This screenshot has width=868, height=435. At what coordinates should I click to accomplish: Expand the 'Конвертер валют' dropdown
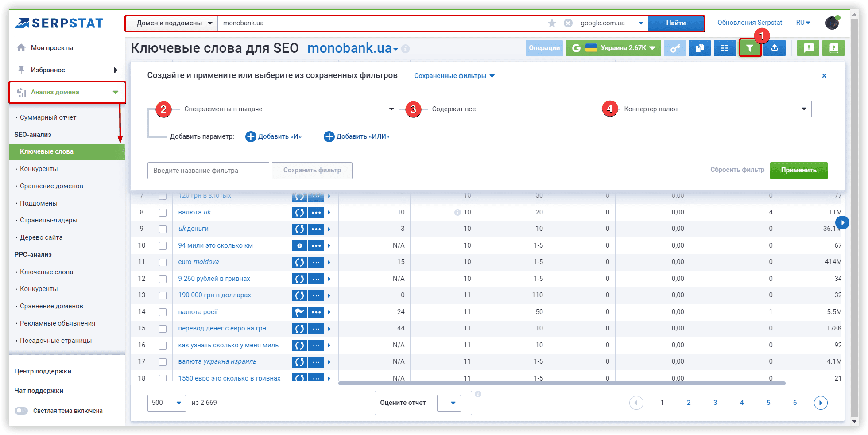pyautogui.click(x=715, y=109)
